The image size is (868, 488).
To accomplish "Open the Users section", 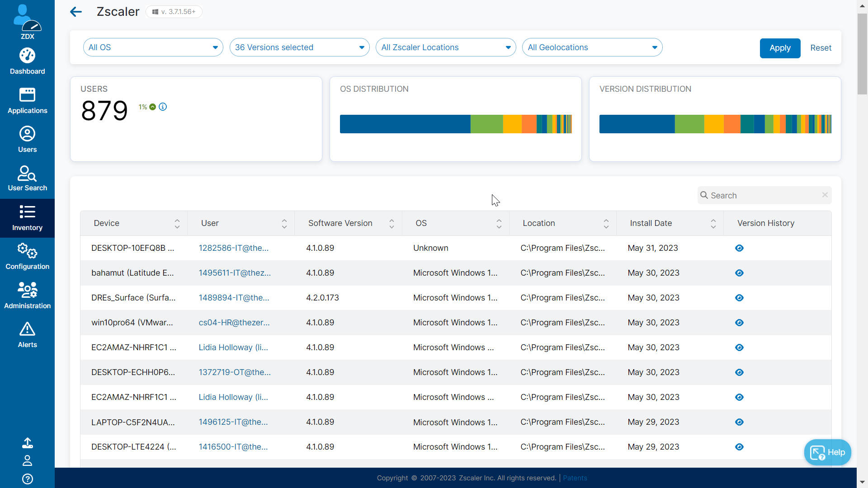I will point(27,138).
